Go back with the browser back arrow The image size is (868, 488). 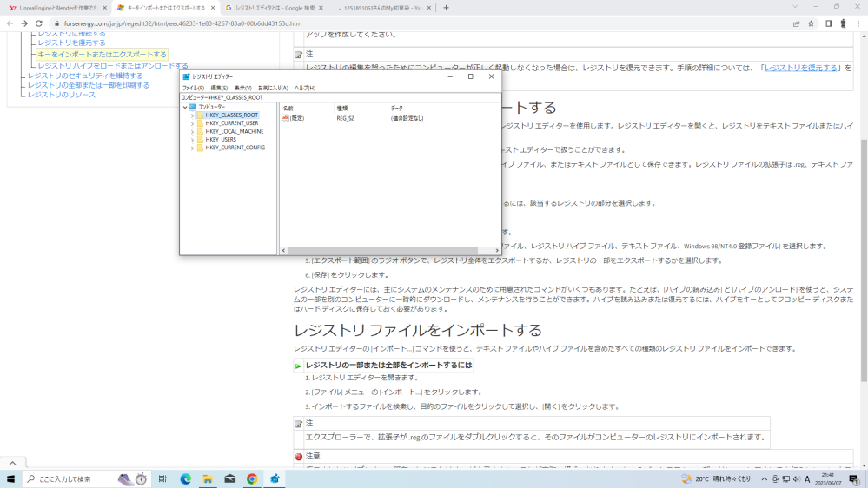click(x=10, y=23)
